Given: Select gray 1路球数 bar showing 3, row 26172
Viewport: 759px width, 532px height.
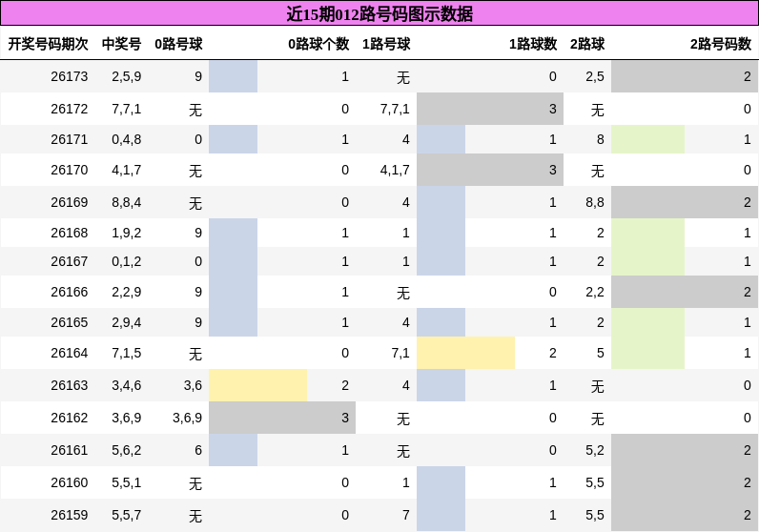Looking at the screenshot, I should click(x=490, y=109).
